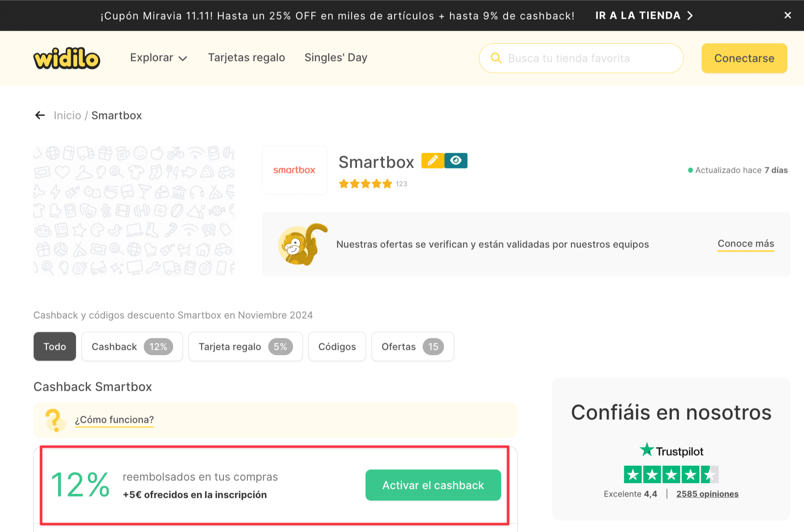Image resolution: width=804 pixels, height=532 pixels.
Task: Focus the Busca tu tienda favorita search field
Action: coord(581,58)
